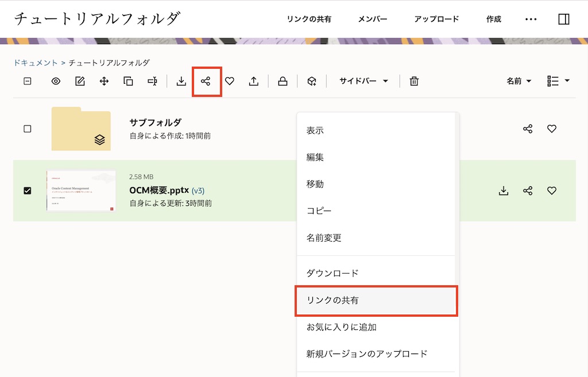The height and width of the screenshot is (377, 588).
Task: Click the move icon in the toolbar
Action: point(105,81)
